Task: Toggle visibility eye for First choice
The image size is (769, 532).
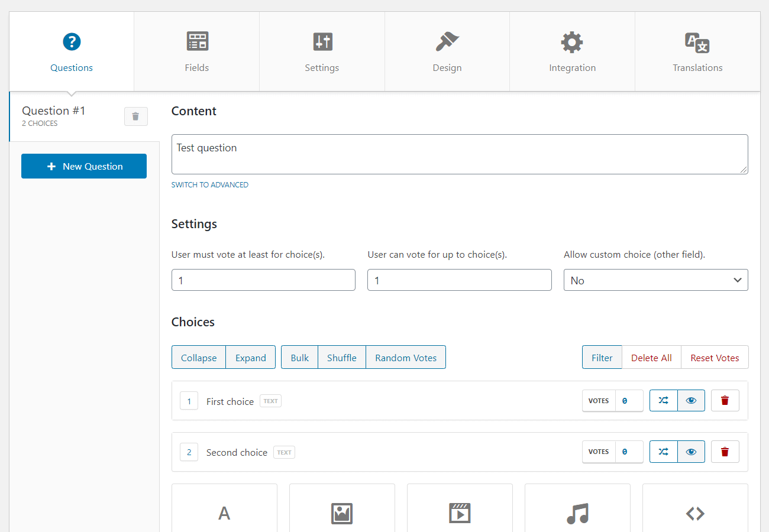Action: (x=691, y=401)
